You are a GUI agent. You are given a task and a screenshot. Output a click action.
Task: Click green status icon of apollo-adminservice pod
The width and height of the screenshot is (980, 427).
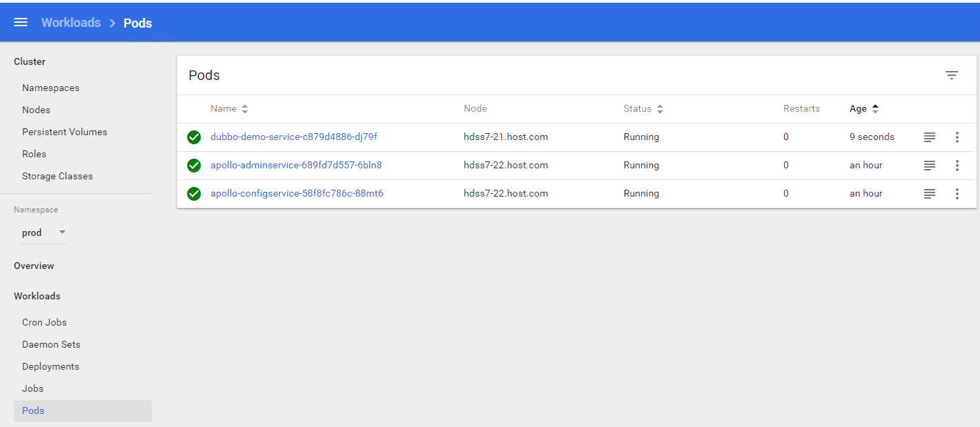(194, 166)
